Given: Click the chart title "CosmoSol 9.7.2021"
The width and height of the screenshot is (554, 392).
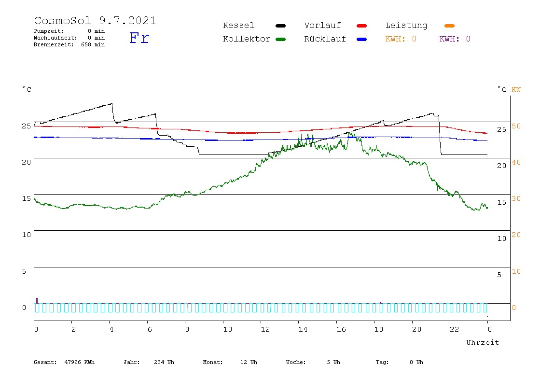Looking at the screenshot, I should tap(95, 20).
